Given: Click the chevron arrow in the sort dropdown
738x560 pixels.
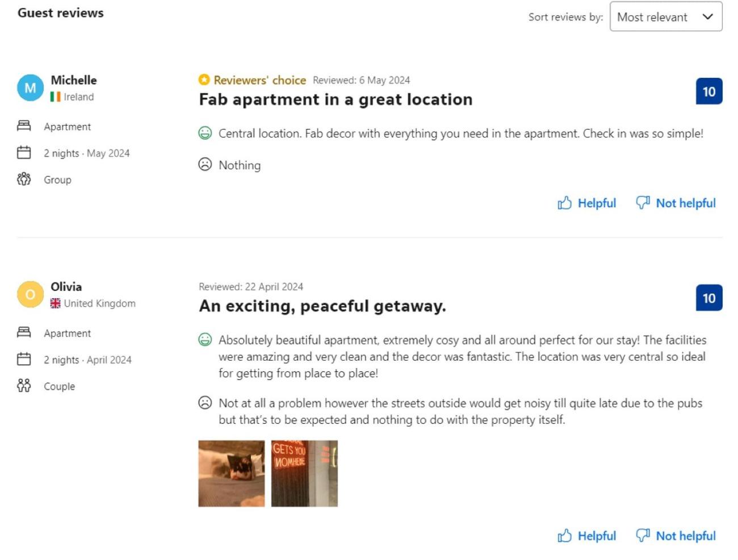Looking at the screenshot, I should pos(707,16).
